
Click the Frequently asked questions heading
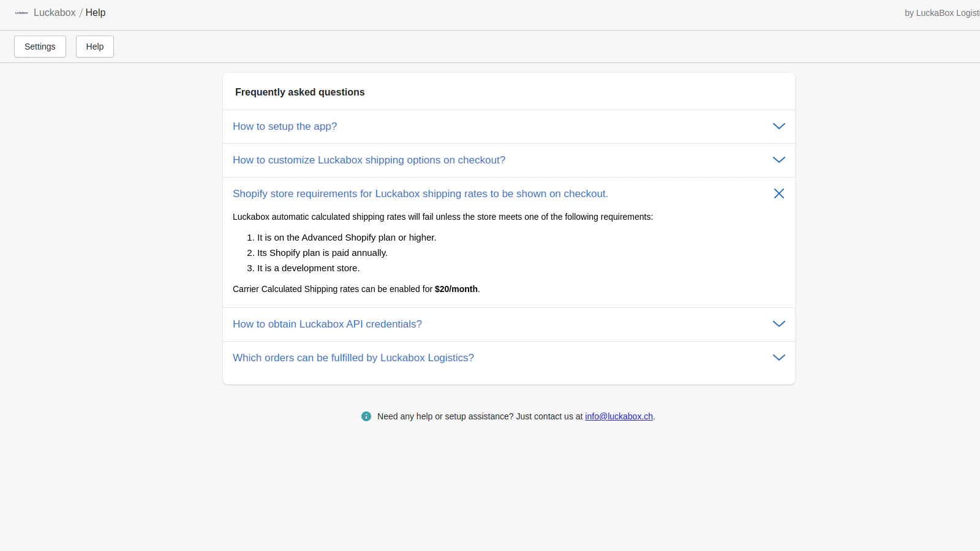coord(300,92)
